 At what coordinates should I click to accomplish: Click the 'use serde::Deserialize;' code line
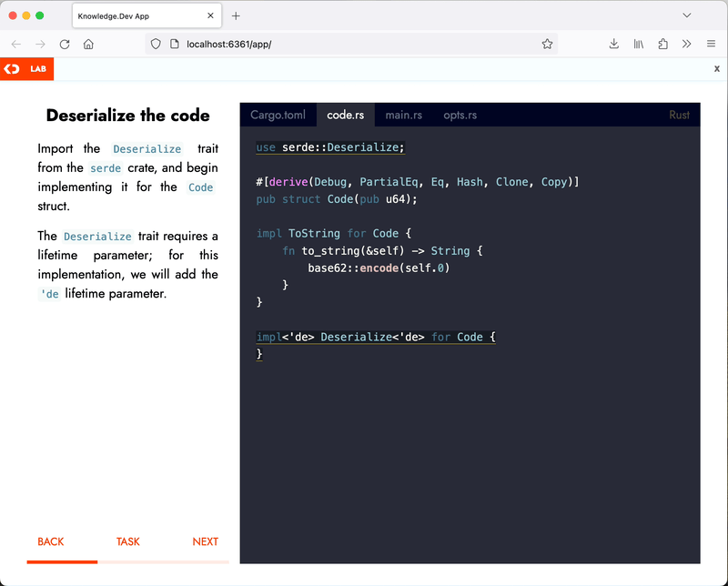point(330,147)
